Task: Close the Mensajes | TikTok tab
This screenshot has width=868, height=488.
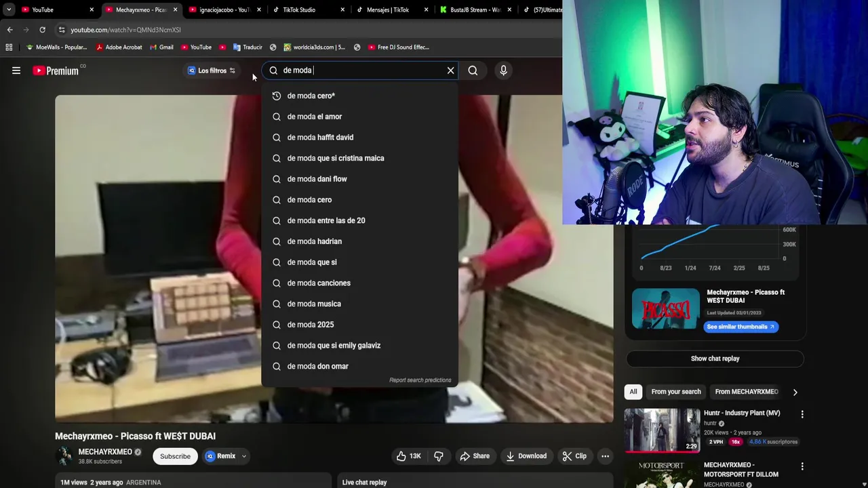Action: 426,10
